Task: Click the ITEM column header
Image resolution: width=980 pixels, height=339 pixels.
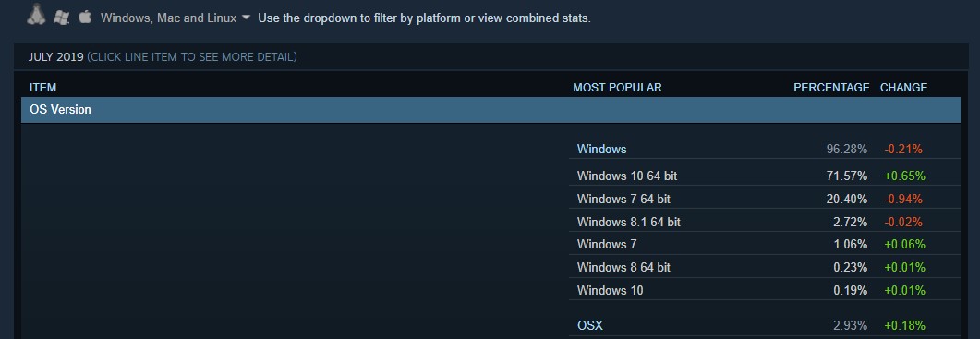Action: [x=42, y=88]
